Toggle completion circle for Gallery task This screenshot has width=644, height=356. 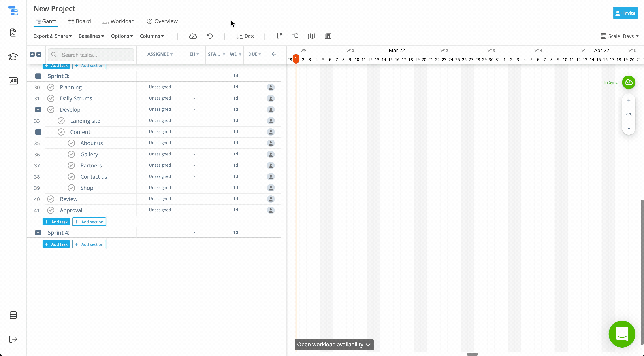[x=71, y=154]
